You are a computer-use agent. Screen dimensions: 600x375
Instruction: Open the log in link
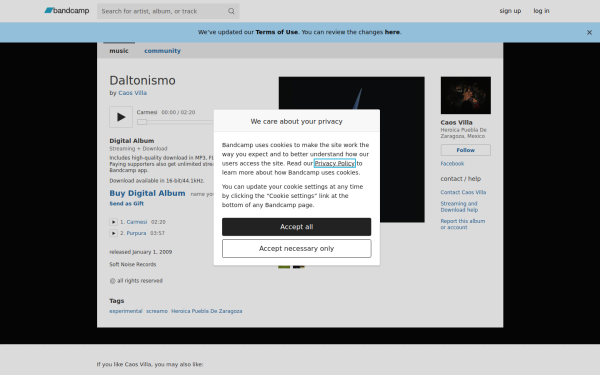(541, 11)
